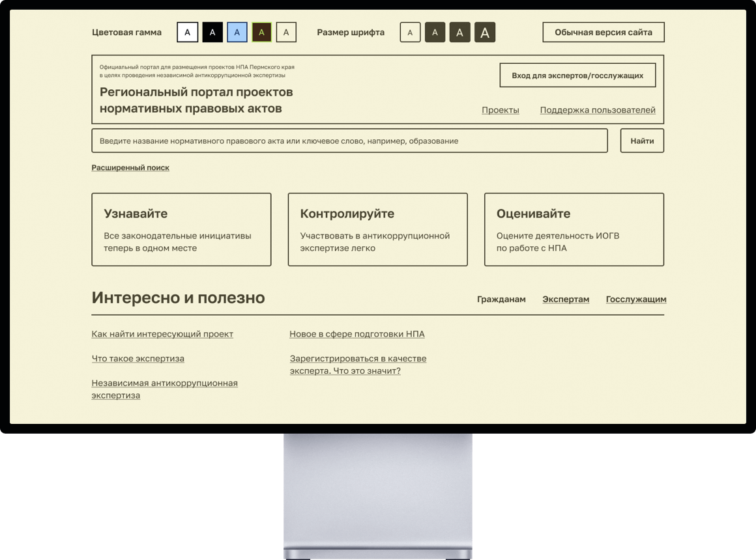Open 'Новое в сфере подготовки НПА' link
The height and width of the screenshot is (560, 756).
356,334
